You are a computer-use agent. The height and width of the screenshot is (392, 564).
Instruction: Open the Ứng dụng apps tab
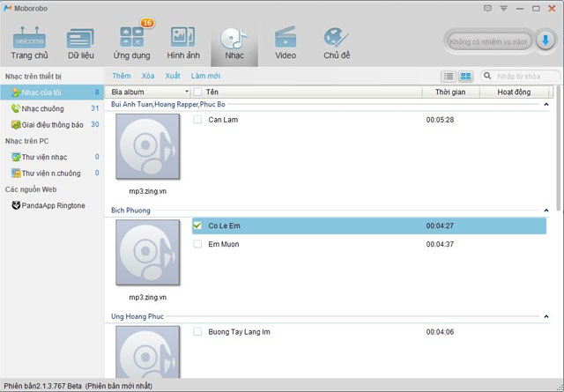(131, 43)
